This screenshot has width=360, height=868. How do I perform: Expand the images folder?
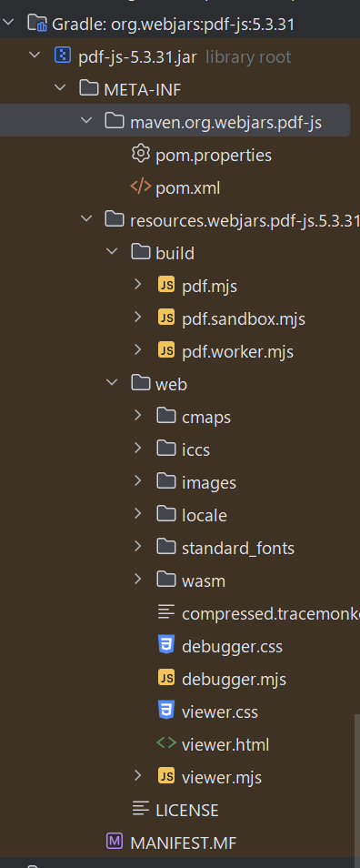(x=138, y=481)
